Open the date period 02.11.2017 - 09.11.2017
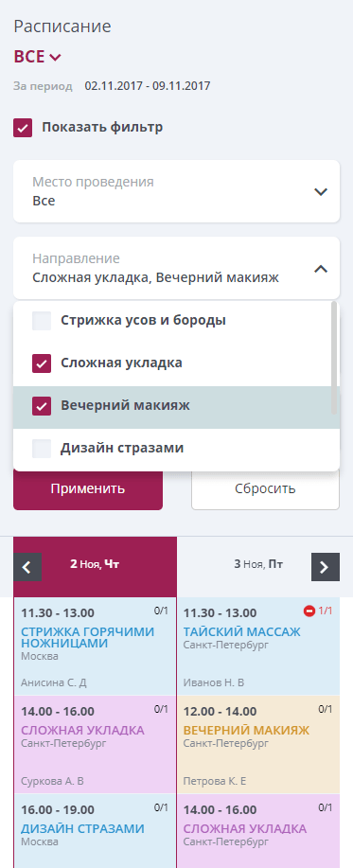This screenshot has width=353, height=868. point(148,86)
